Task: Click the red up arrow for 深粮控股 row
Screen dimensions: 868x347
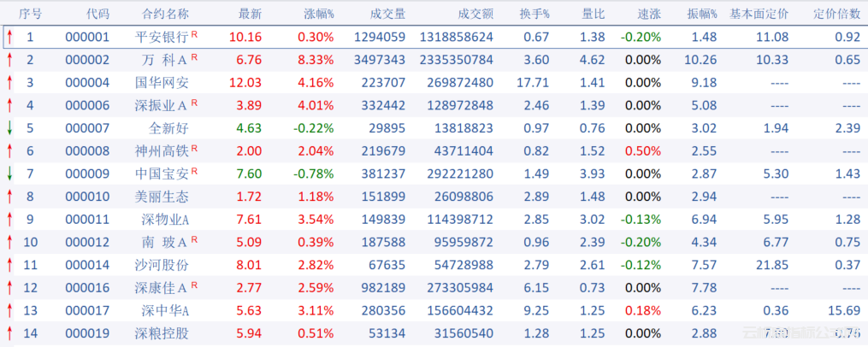Action: click(x=9, y=333)
